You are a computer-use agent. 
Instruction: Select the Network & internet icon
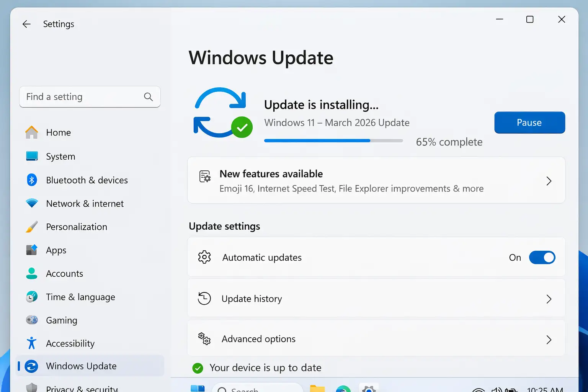click(x=32, y=203)
